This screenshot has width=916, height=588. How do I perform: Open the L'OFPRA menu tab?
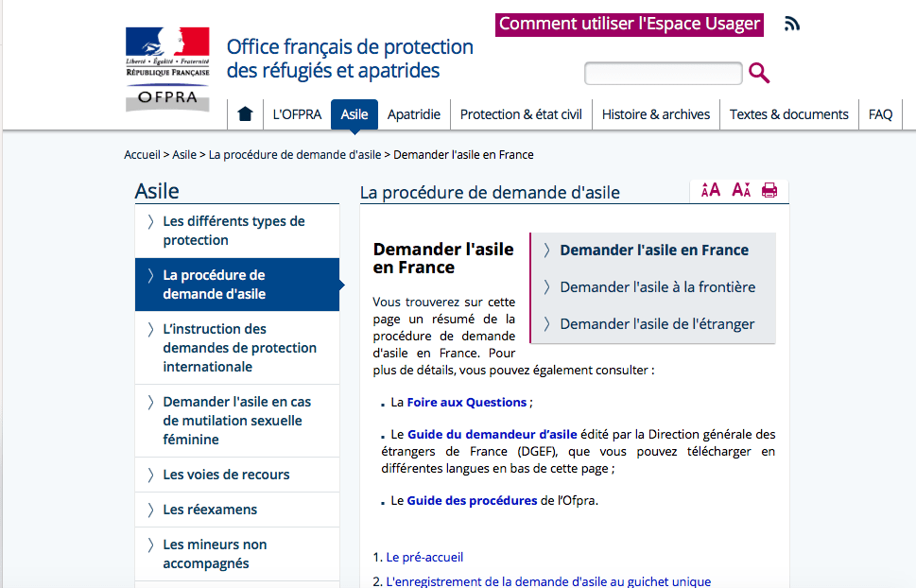[x=297, y=114]
